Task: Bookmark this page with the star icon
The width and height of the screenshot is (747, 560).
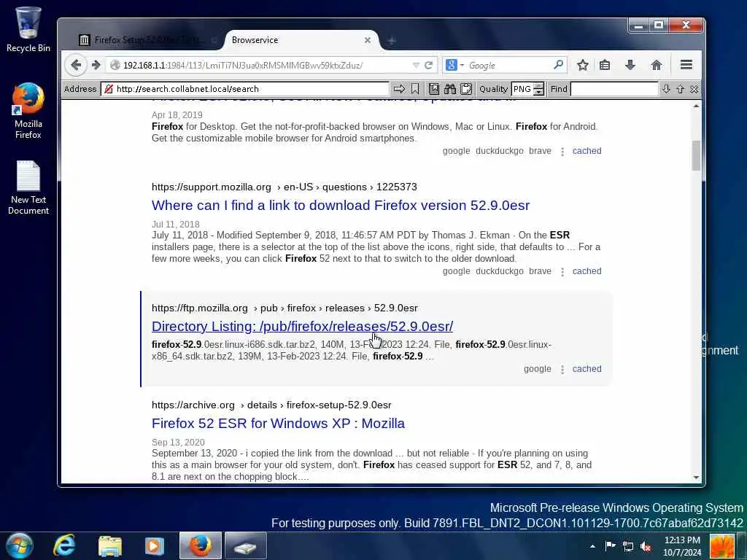Action: click(582, 65)
